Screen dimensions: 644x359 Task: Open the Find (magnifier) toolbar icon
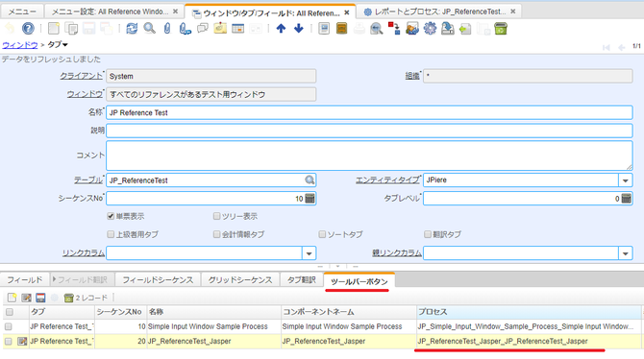(x=150, y=28)
